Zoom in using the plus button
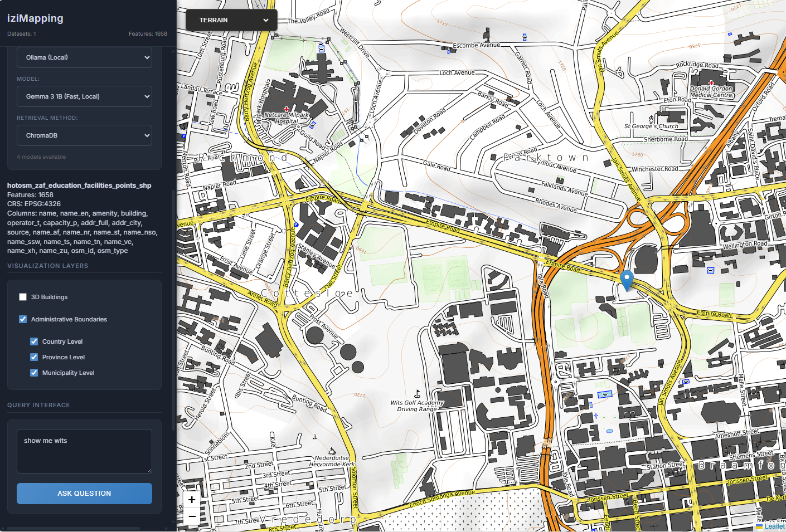The image size is (786, 532). pyautogui.click(x=192, y=500)
